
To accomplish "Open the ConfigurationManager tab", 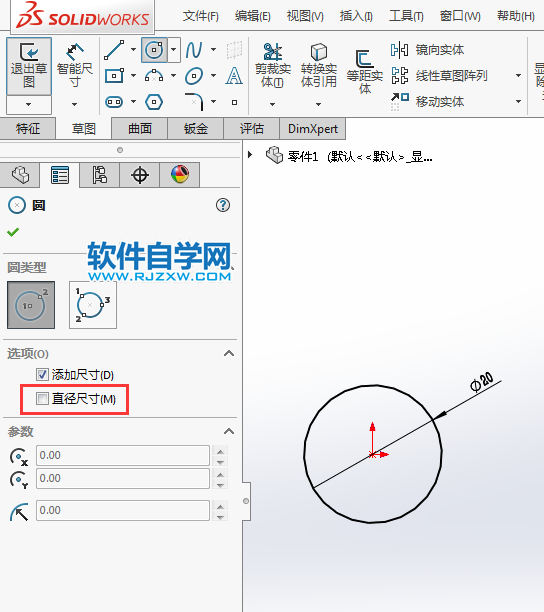I will pos(100,175).
